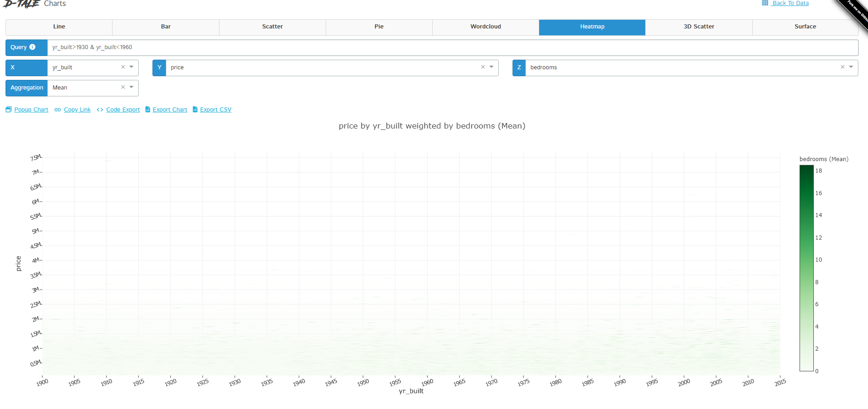Click the Code Export link

coord(123,110)
